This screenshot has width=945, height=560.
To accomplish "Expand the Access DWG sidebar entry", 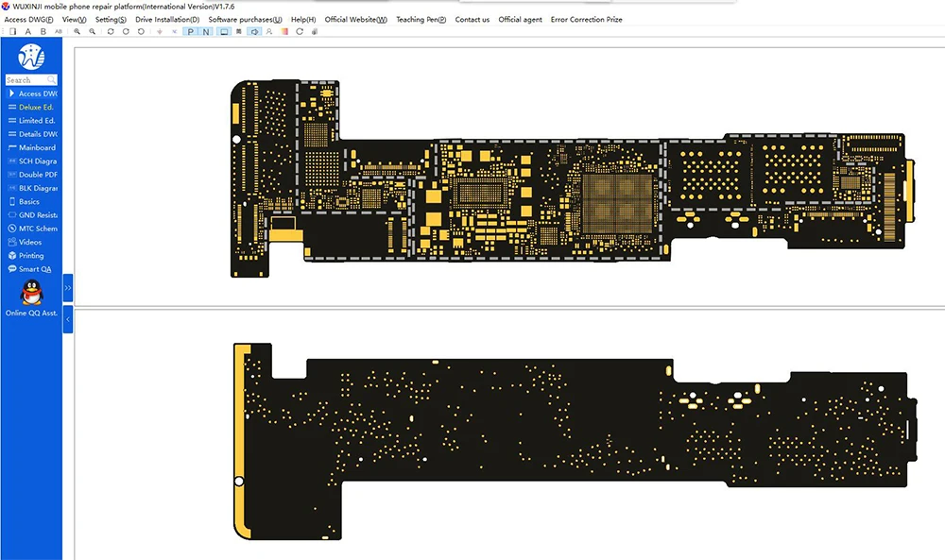I will (32, 93).
